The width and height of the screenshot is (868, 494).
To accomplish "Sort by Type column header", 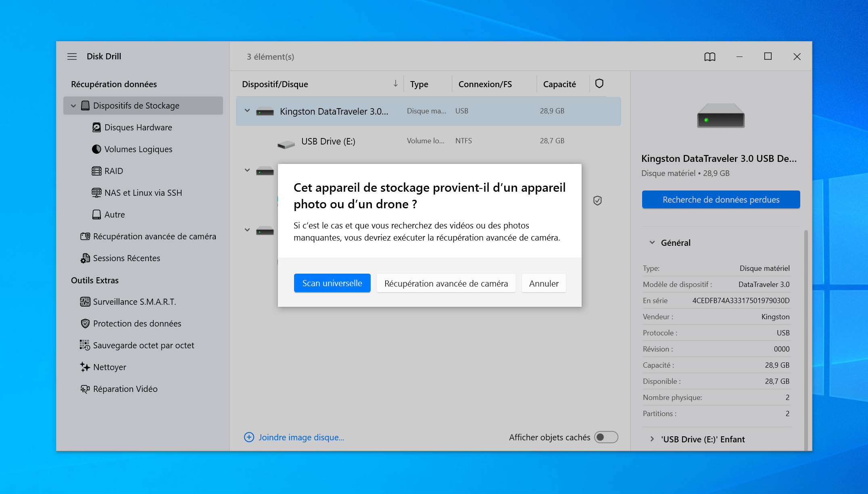I will point(419,84).
